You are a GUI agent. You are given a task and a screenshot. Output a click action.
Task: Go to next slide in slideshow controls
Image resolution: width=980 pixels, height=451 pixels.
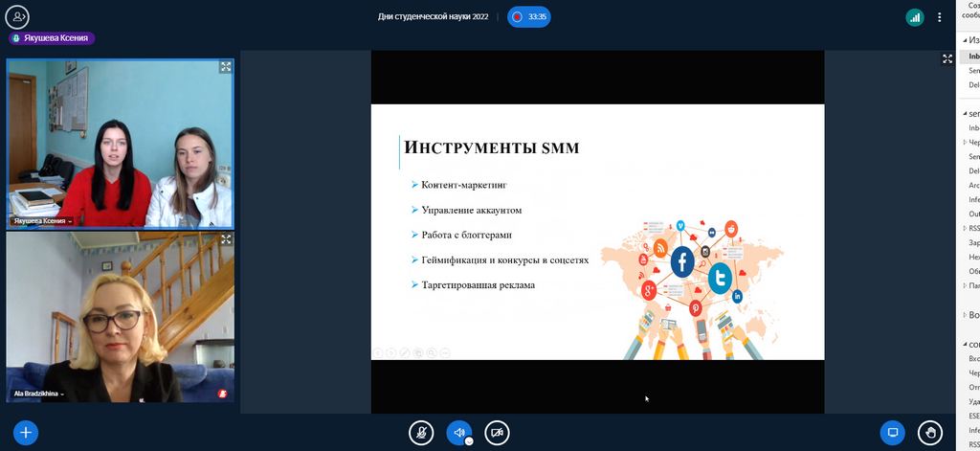click(391, 352)
